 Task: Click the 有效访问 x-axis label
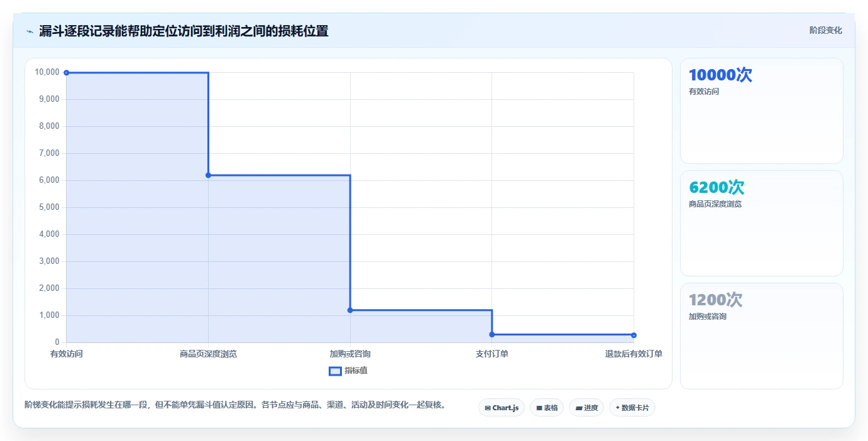(67, 354)
